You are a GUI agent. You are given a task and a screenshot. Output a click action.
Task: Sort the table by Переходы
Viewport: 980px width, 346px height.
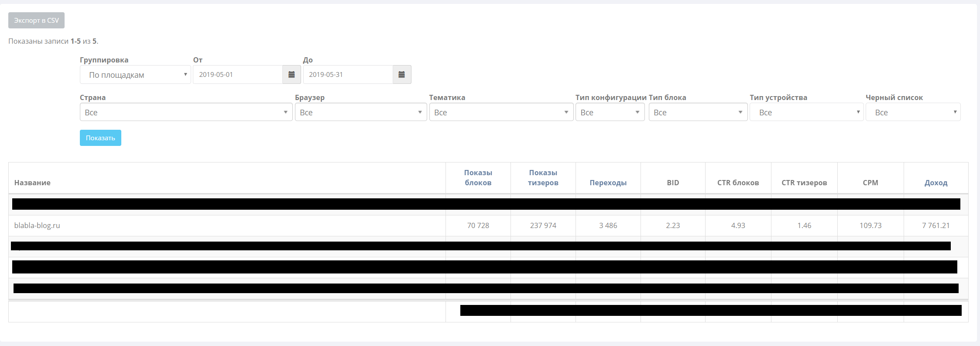click(x=608, y=183)
